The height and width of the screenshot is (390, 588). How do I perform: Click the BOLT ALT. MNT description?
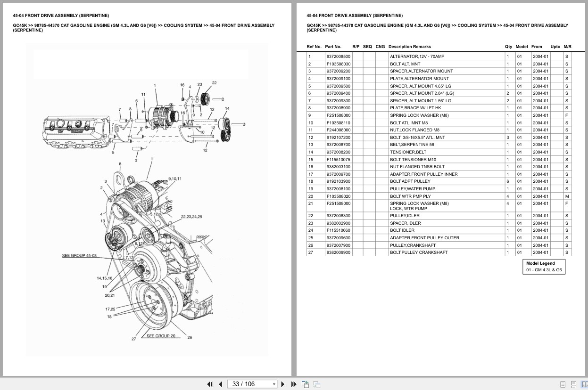click(x=405, y=64)
